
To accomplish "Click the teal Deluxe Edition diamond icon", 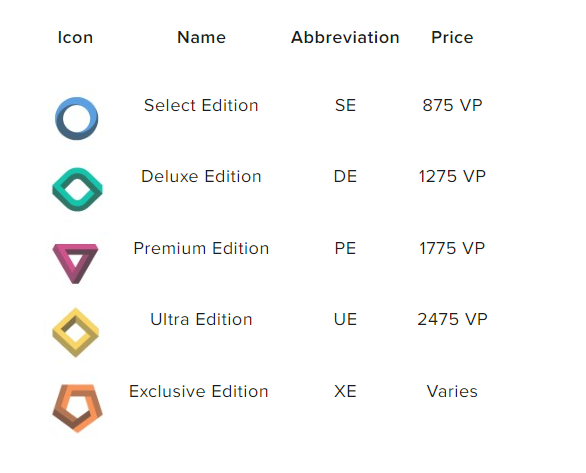I will click(x=77, y=189).
